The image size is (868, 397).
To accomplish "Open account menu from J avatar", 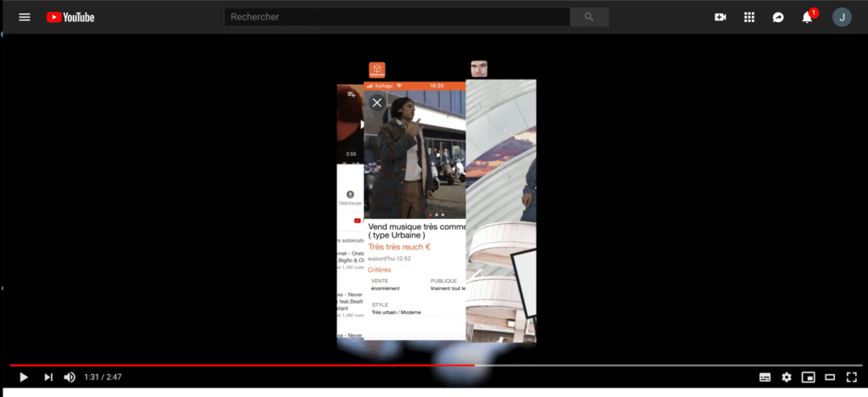I will pyautogui.click(x=842, y=17).
